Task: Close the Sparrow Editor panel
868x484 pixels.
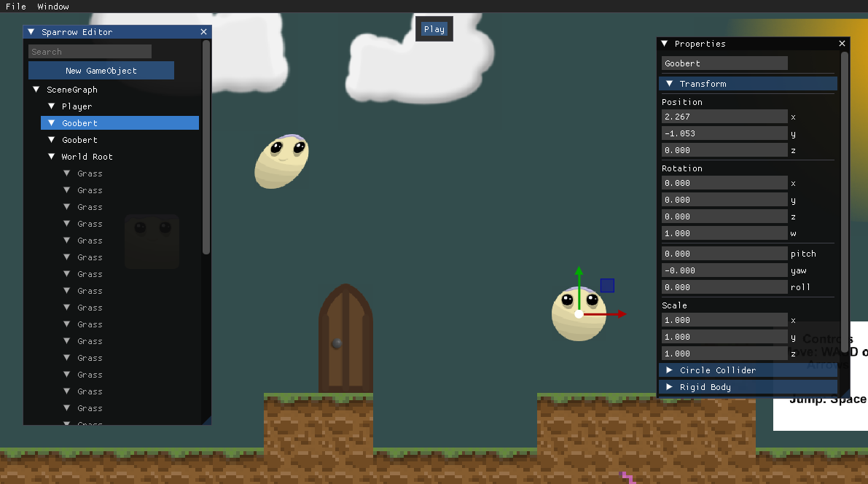Action: click(203, 32)
